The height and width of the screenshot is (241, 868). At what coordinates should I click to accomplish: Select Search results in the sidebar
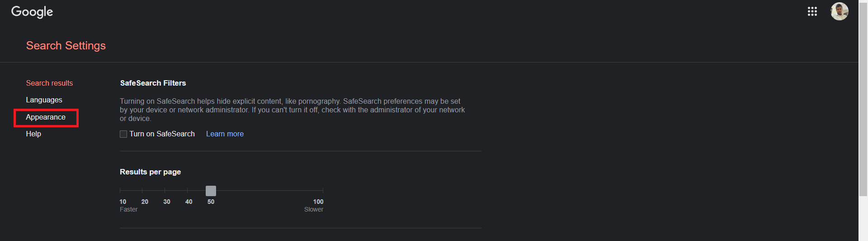pyautogui.click(x=49, y=83)
